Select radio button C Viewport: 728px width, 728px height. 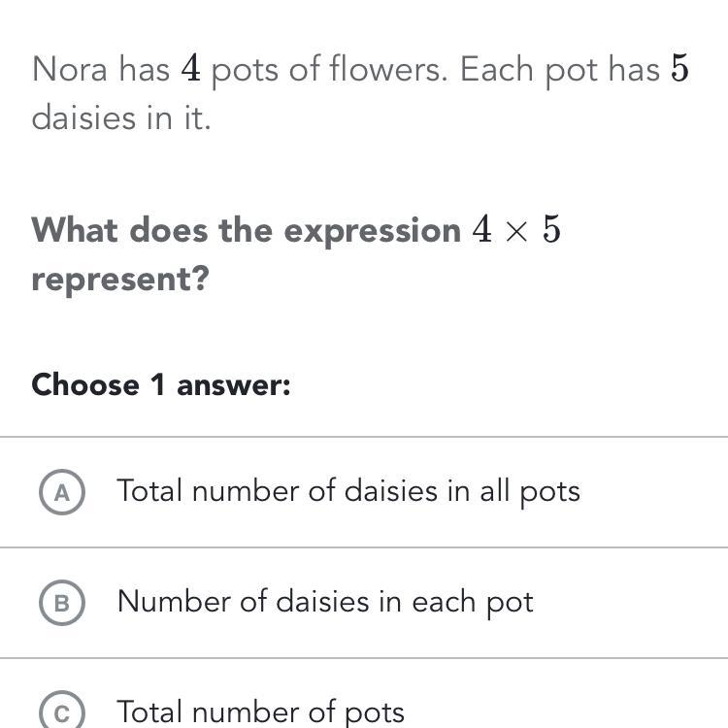coord(62,713)
